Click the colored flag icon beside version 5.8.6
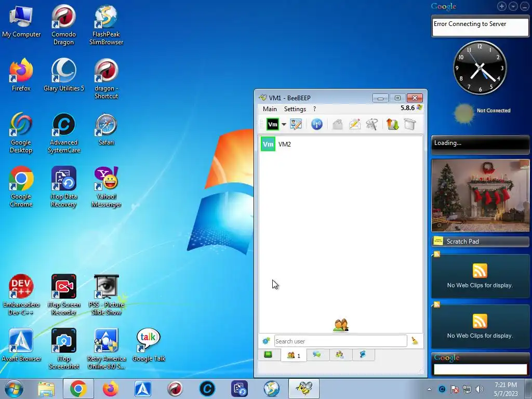 pyautogui.click(x=419, y=108)
